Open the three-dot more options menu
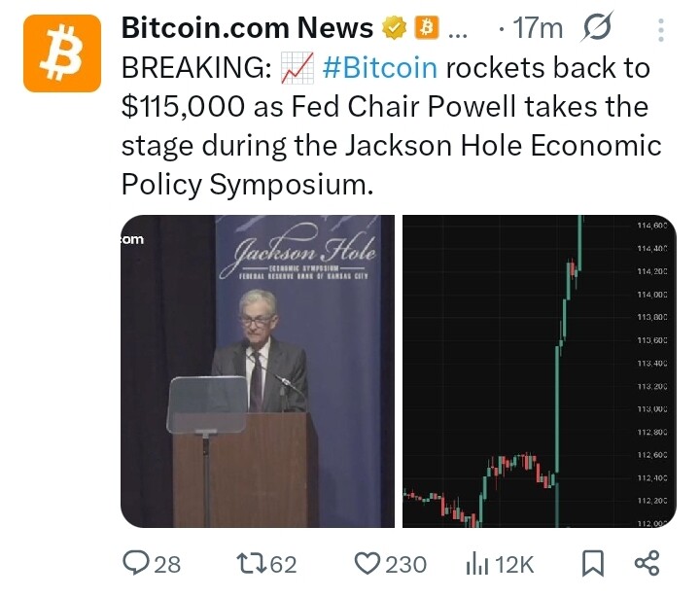This screenshot has height=597, width=700. click(x=661, y=30)
